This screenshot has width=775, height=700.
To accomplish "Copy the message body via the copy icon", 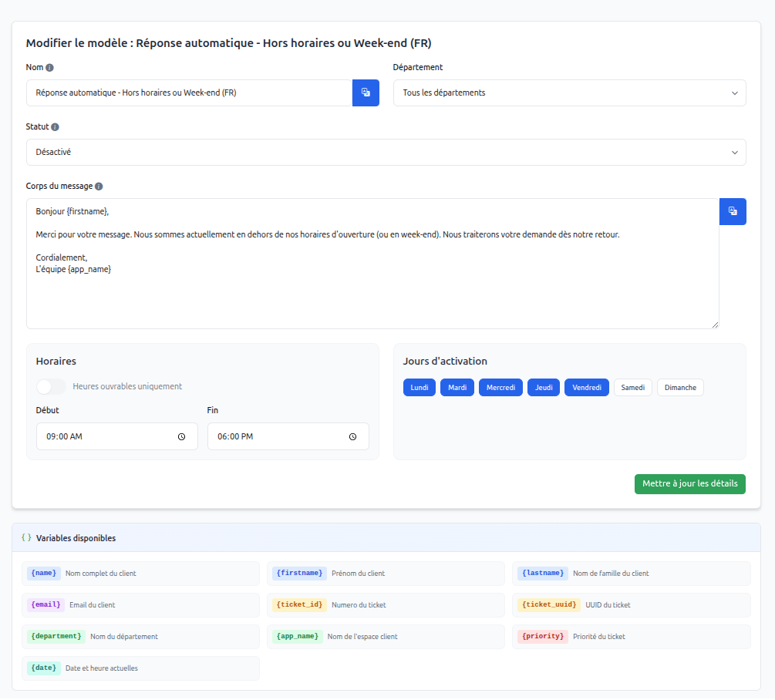I will pyautogui.click(x=733, y=211).
